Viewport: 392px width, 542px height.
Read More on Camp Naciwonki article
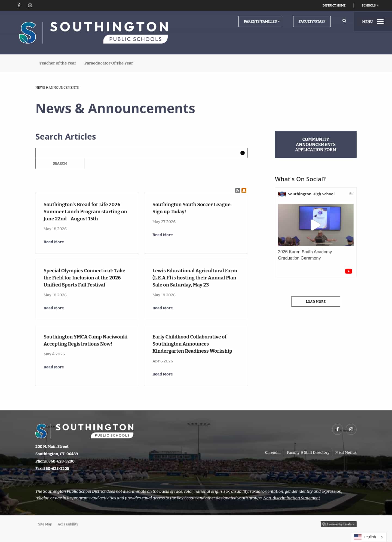[54, 367]
